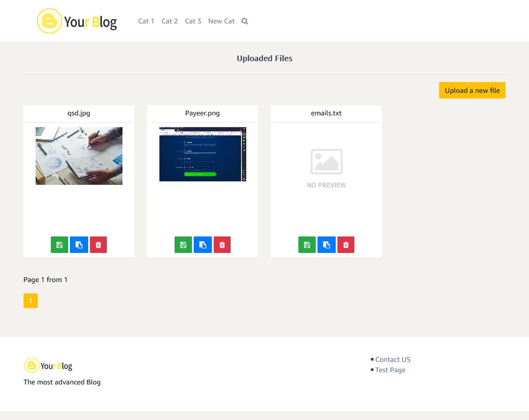This screenshot has width=529, height=420.
Task: Click green save icon for Payeer.png
Action: (183, 245)
